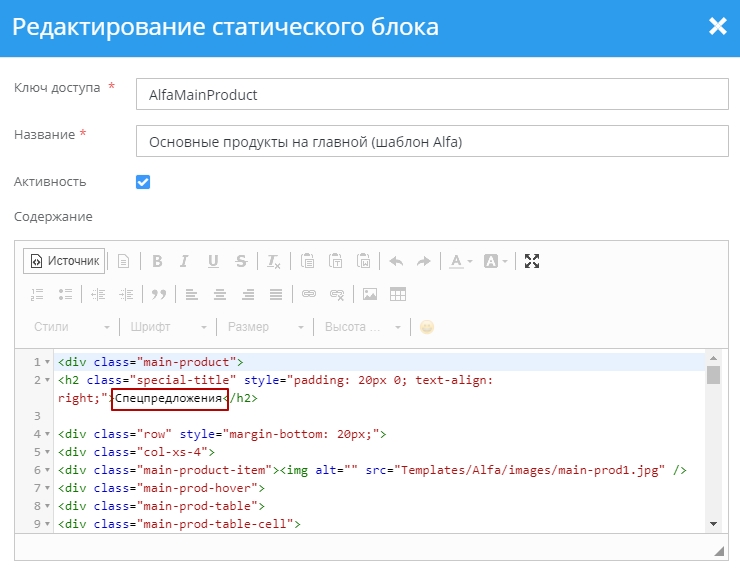Viewport: 740px width, 581px height.
Task: Click the insert link icon
Action: coord(309,294)
